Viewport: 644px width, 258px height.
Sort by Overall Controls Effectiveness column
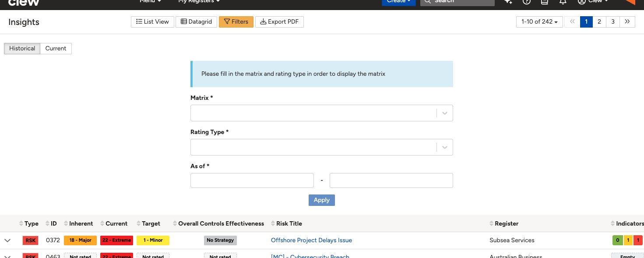tap(218, 223)
